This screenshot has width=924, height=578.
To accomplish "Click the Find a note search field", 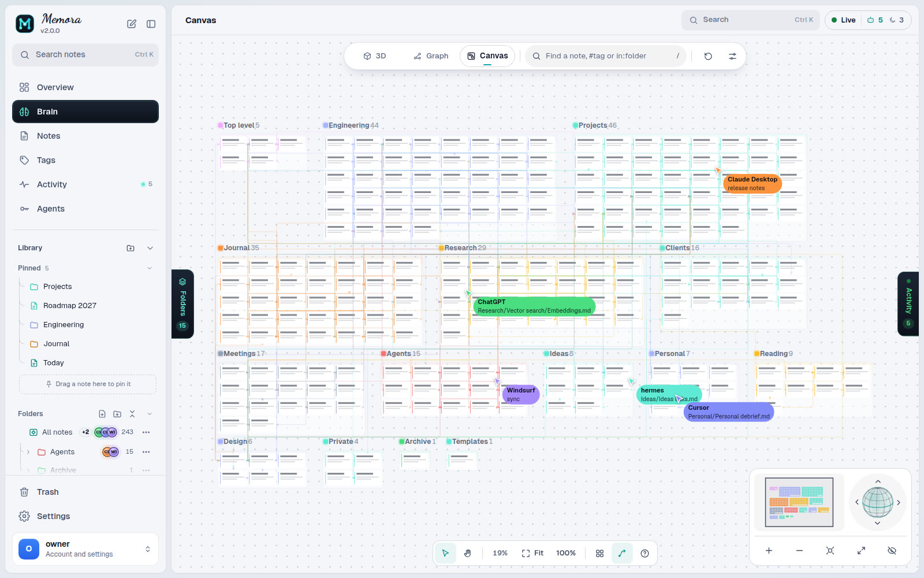I will pyautogui.click(x=605, y=56).
